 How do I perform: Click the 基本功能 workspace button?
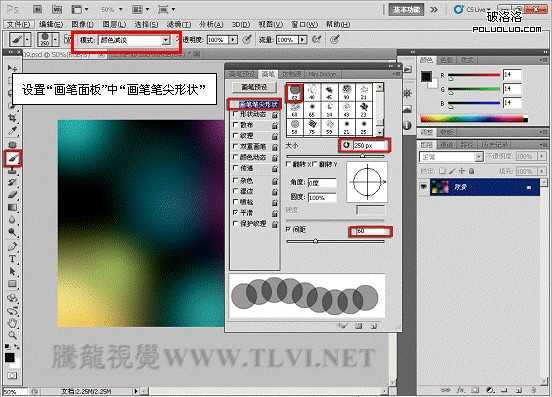[x=406, y=10]
